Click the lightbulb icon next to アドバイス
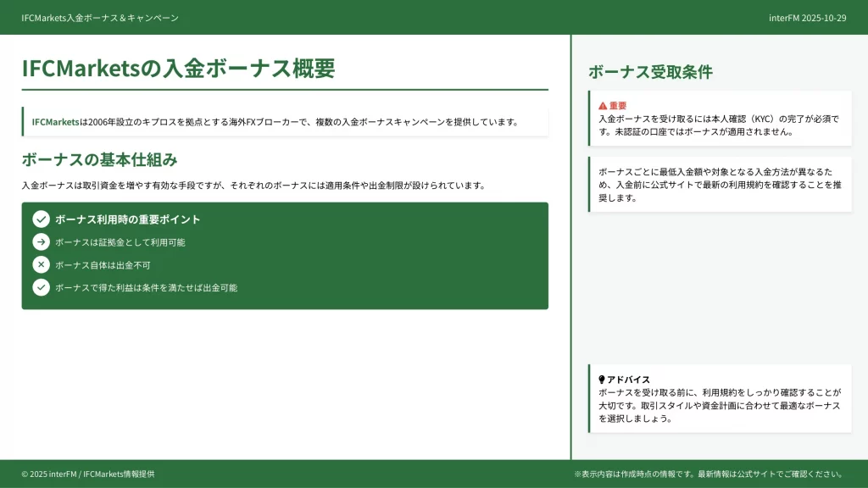Image resolution: width=868 pixels, height=488 pixels. tap(602, 380)
